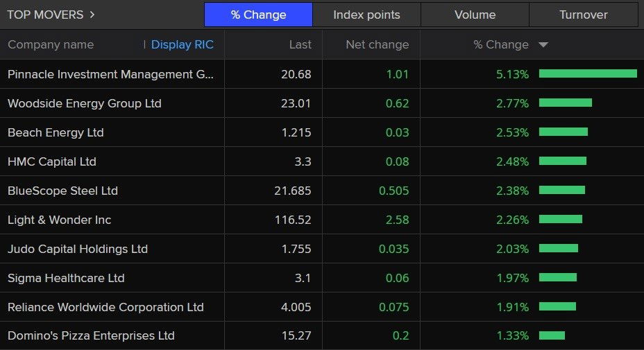644x350 pixels.
Task: Select Woodside Energy Group Ltd
Action: pos(84,103)
